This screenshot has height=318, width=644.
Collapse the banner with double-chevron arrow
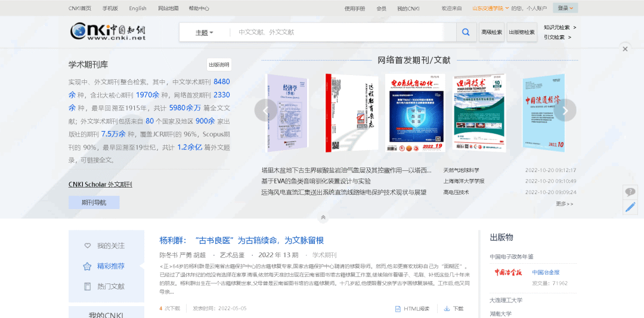click(323, 218)
